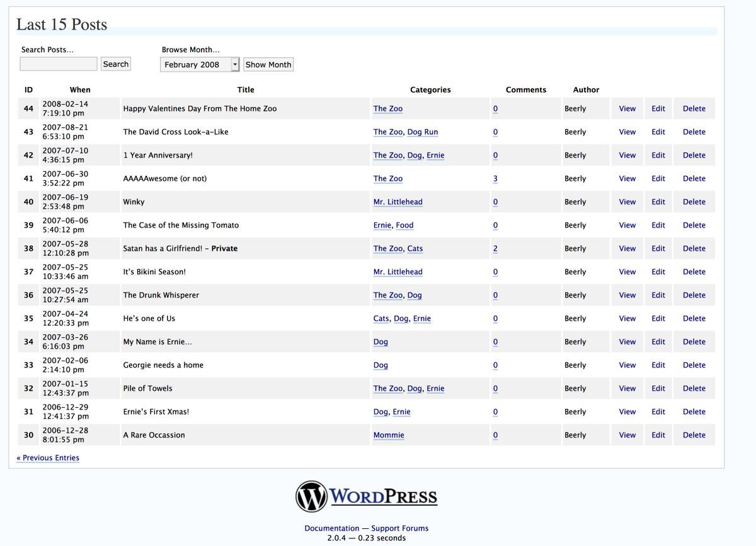View the Happy Valentines Day post

pos(627,108)
